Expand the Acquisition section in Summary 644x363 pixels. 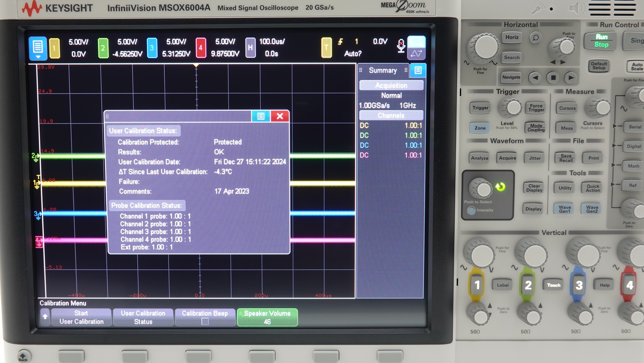coord(391,85)
